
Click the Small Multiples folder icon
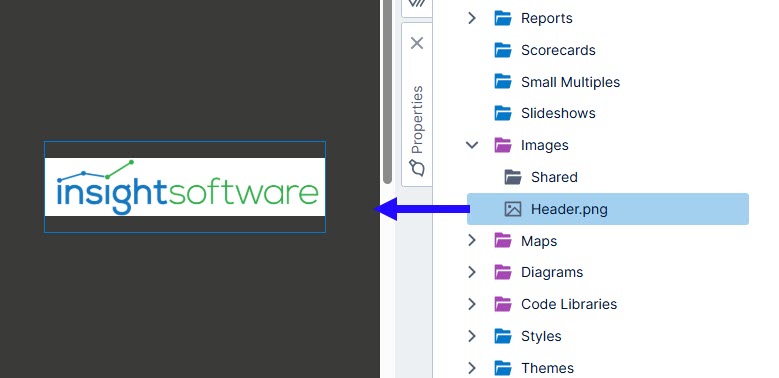pyautogui.click(x=503, y=81)
